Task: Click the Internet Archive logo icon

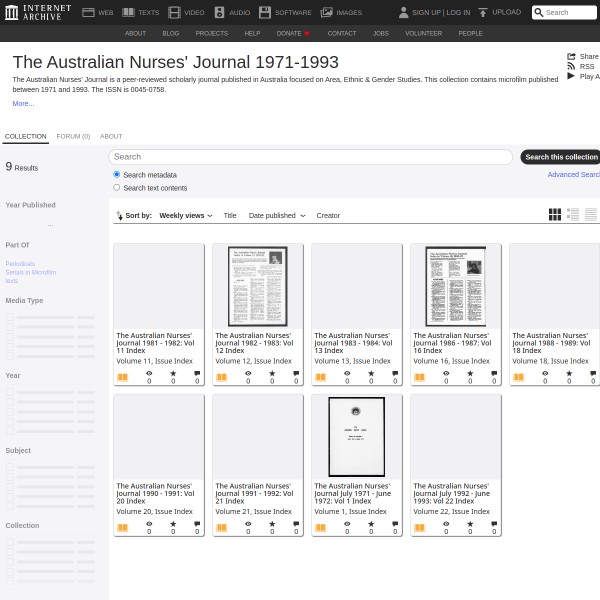Action: coord(11,12)
